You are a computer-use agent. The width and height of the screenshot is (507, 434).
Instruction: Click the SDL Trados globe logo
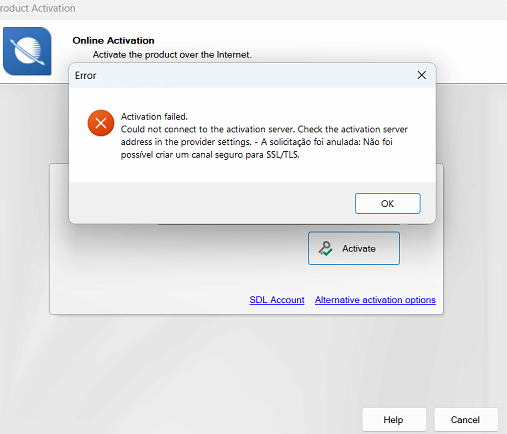[x=27, y=51]
